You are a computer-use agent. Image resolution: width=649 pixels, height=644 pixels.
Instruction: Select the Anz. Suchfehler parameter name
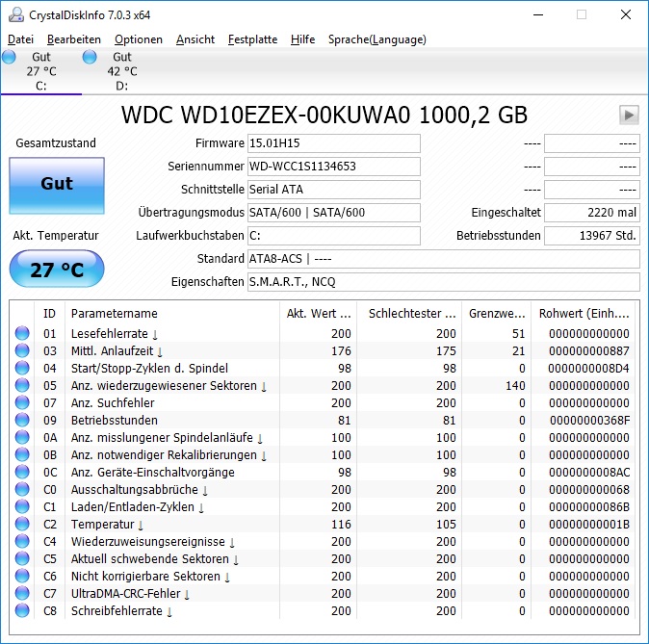coord(113,403)
